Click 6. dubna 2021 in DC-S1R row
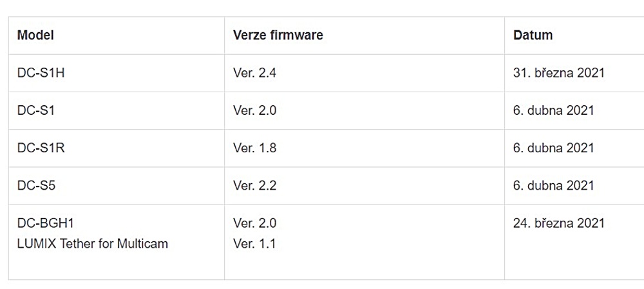644x289 pixels. click(553, 148)
